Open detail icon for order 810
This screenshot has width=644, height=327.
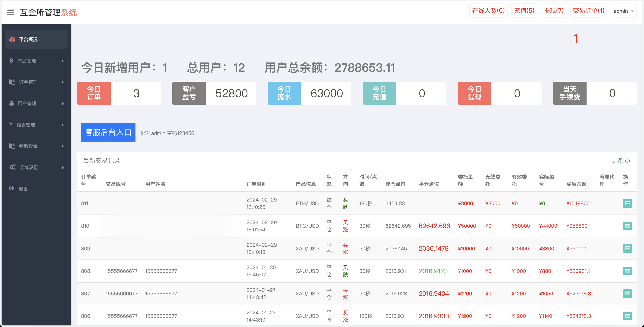628,226
